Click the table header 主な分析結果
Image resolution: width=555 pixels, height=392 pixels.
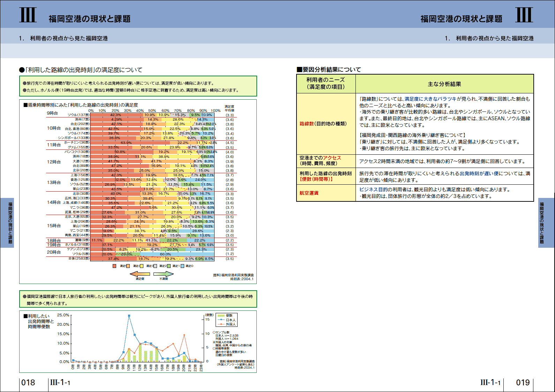point(444,84)
